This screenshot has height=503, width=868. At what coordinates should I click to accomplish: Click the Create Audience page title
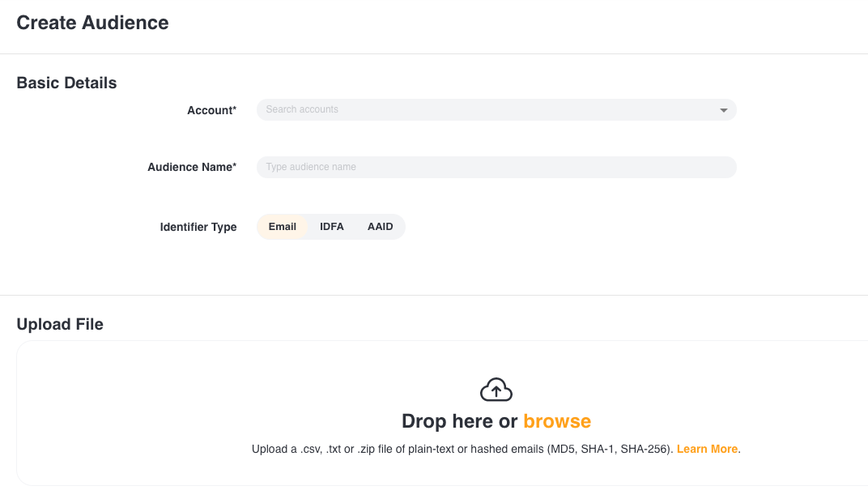(92, 23)
